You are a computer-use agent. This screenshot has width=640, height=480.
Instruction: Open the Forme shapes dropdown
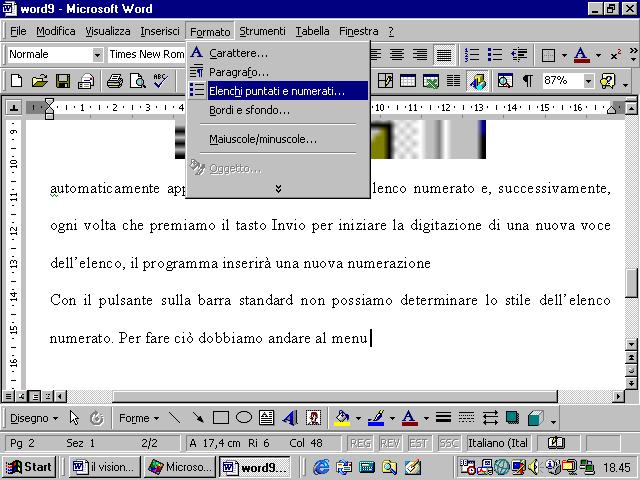[139, 418]
